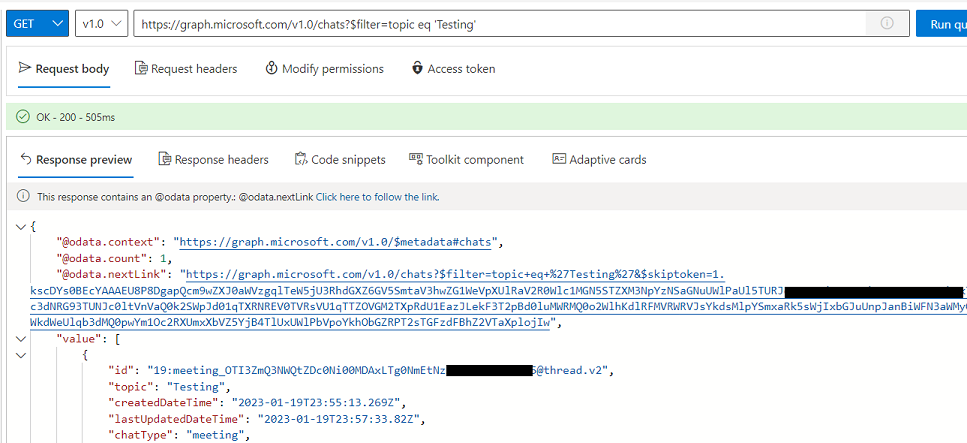967x443 pixels.
Task: Open the Modify permissions tab
Action: [x=324, y=69]
